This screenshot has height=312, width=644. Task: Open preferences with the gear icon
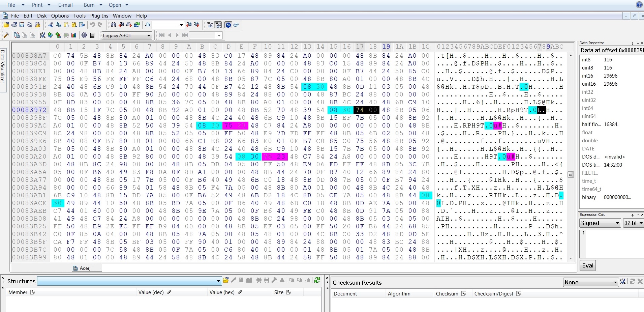(x=84, y=35)
